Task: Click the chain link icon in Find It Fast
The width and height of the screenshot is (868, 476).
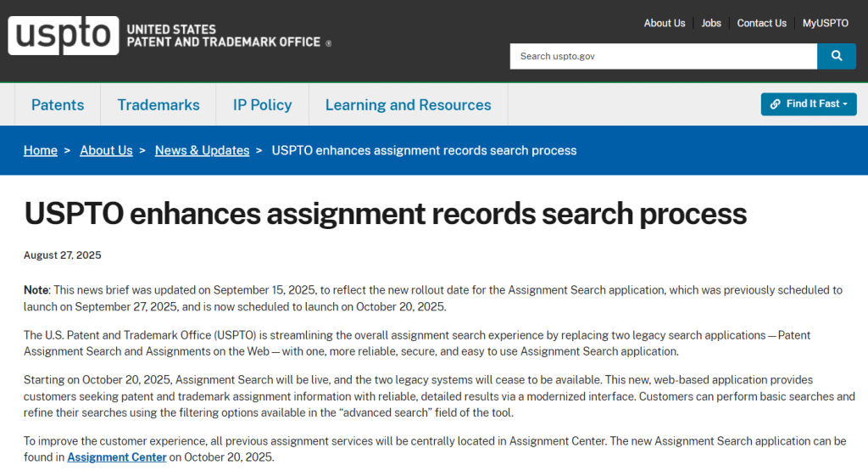Action: (x=775, y=104)
